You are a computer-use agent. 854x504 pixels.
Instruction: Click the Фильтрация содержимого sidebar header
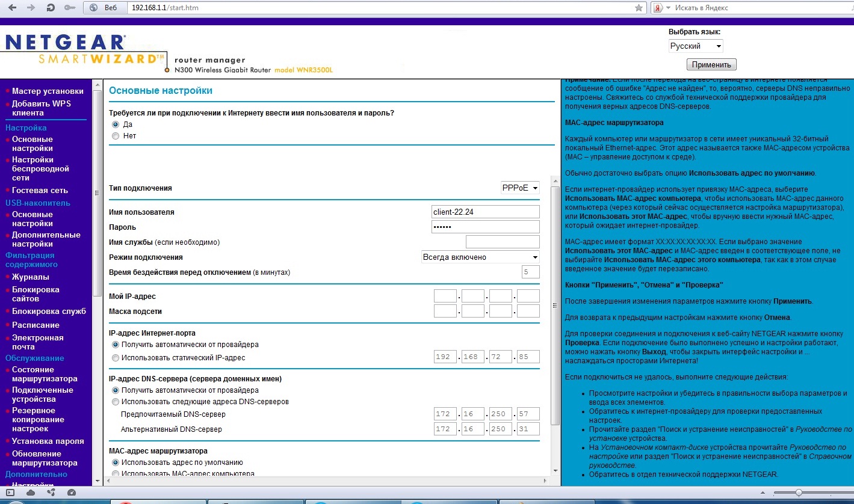coord(31,260)
